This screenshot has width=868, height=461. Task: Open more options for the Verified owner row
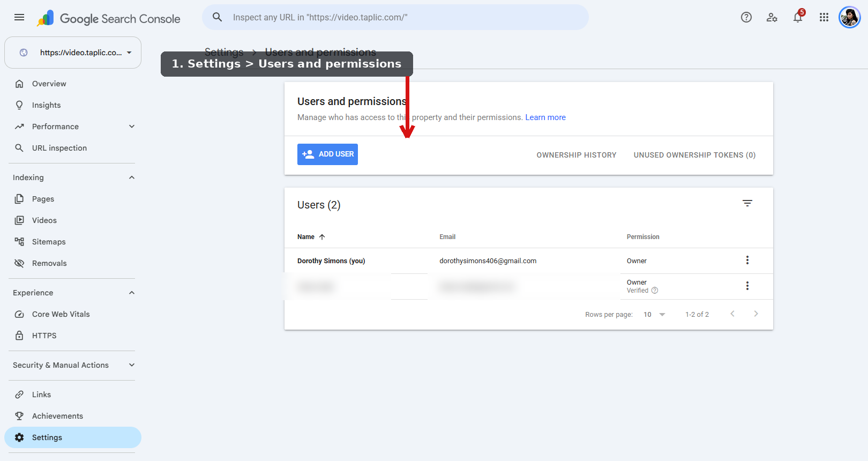(747, 286)
